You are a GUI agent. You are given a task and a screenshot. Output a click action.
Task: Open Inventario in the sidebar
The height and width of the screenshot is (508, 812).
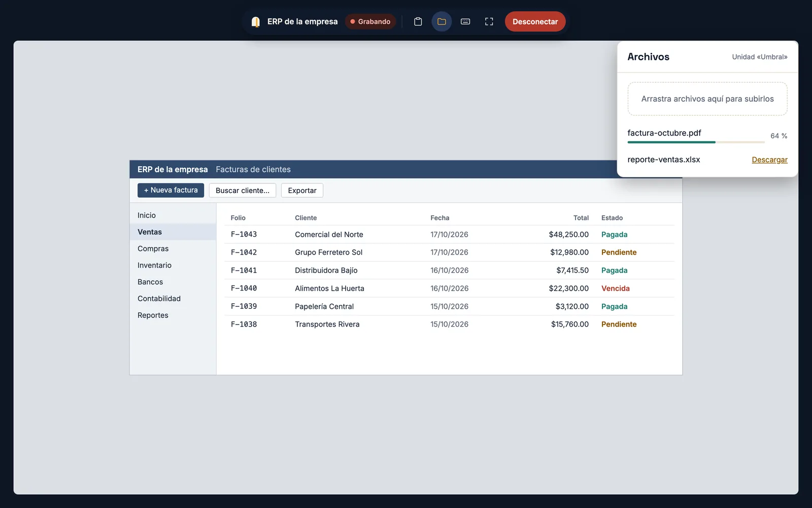coord(173,265)
